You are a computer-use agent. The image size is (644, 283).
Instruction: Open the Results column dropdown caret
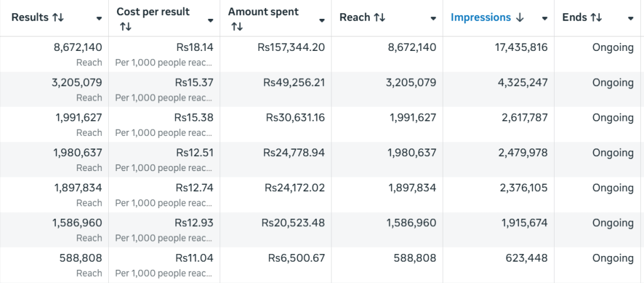[x=99, y=19]
